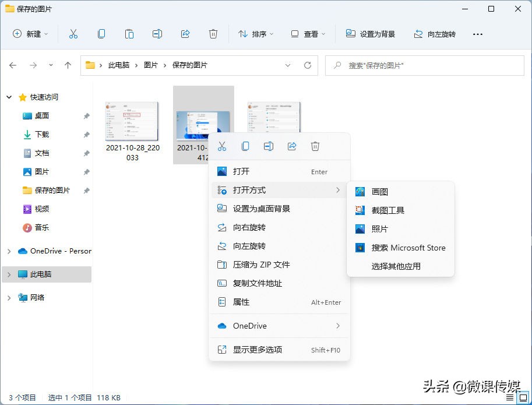Click the Delete trash icon in the toolbar
Screen dimensions: 532x405
point(213,34)
